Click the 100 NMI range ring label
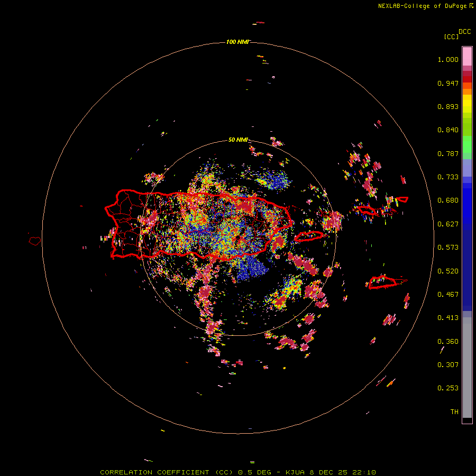476x476 pixels. (x=237, y=42)
